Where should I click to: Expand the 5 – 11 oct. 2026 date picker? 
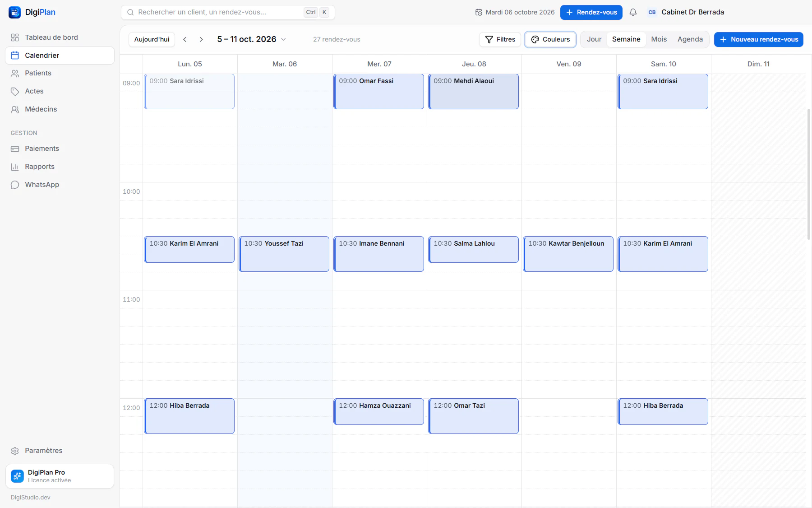point(251,39)
